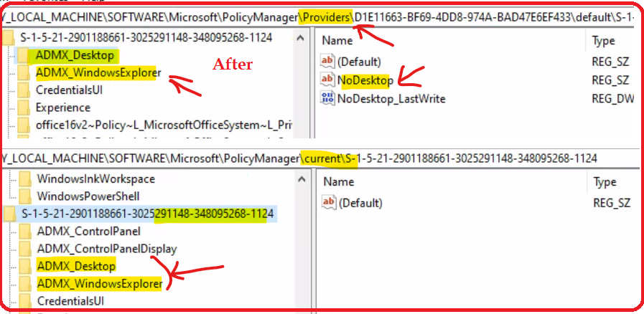Select the WindowsPowerShell key label
Viewport: 644px width, 314px height.
(x=88, y=196)
